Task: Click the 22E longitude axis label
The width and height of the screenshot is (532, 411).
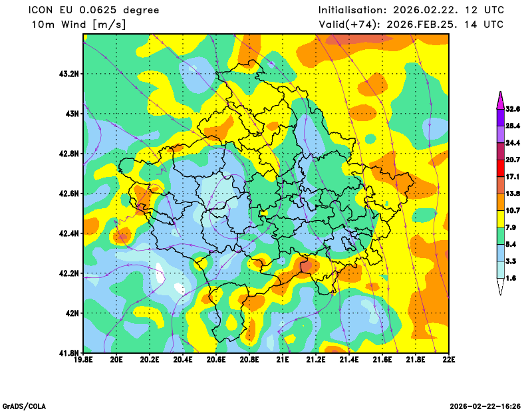Action: click(449, 360)
